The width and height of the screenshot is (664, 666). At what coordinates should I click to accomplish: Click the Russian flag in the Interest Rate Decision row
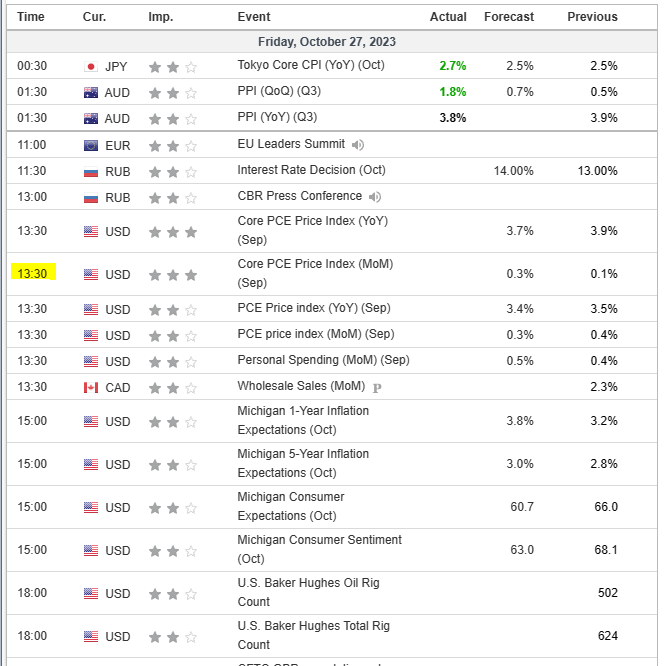click(91, 172)
